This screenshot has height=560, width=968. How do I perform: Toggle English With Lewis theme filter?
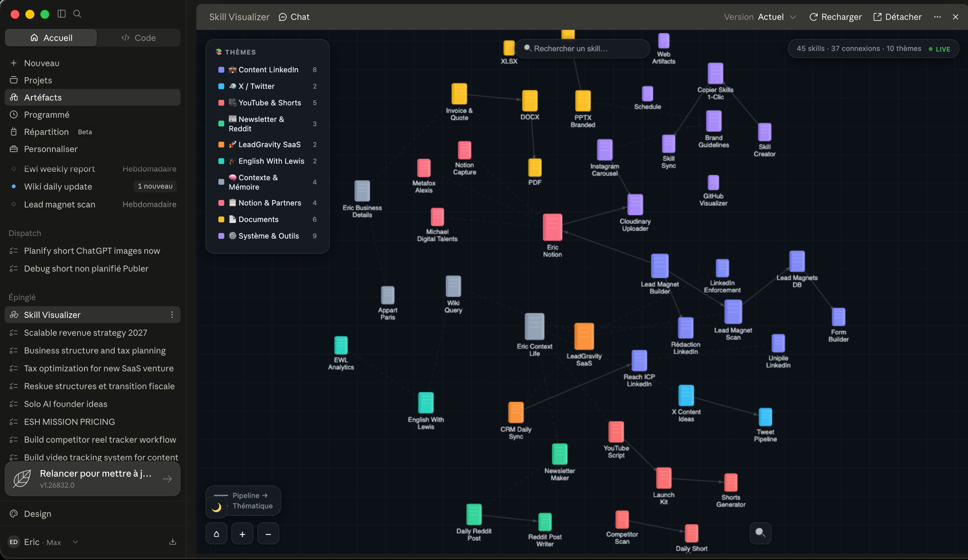(267, 161)
